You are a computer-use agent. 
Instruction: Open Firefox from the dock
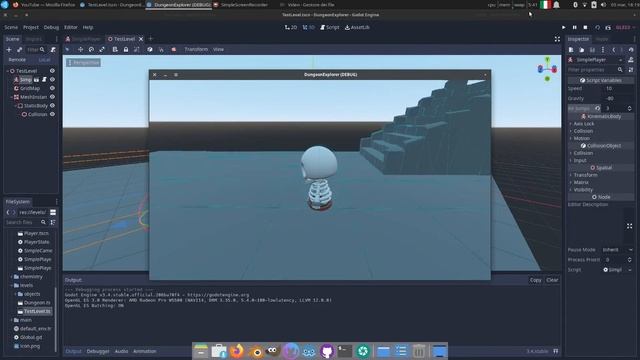237,351
